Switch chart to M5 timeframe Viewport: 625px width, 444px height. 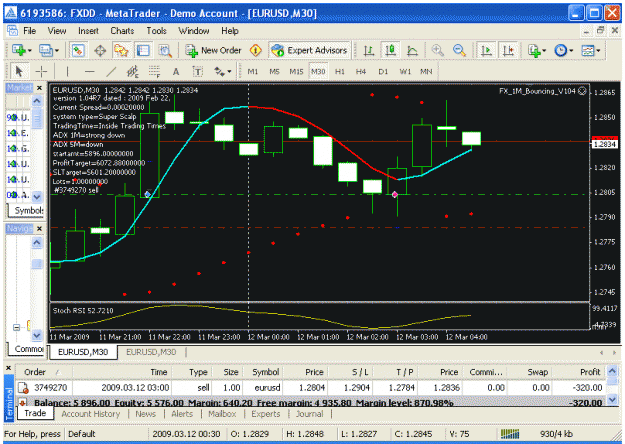274,72
